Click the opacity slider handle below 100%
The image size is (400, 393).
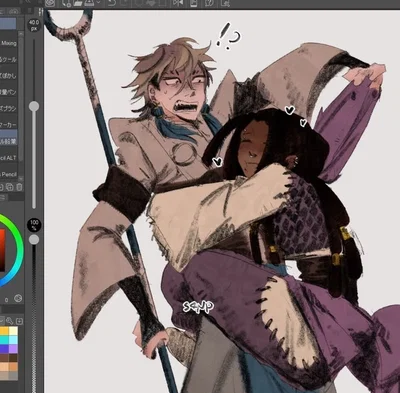(34, 239)
